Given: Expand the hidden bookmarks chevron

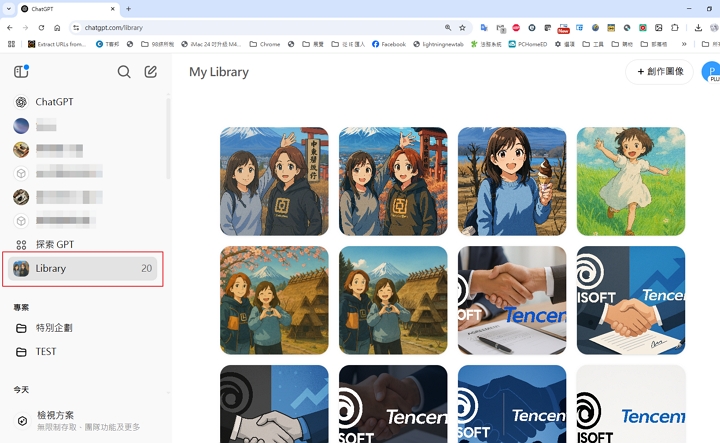Looking at the screenshot, I should [x=684, y=44].
